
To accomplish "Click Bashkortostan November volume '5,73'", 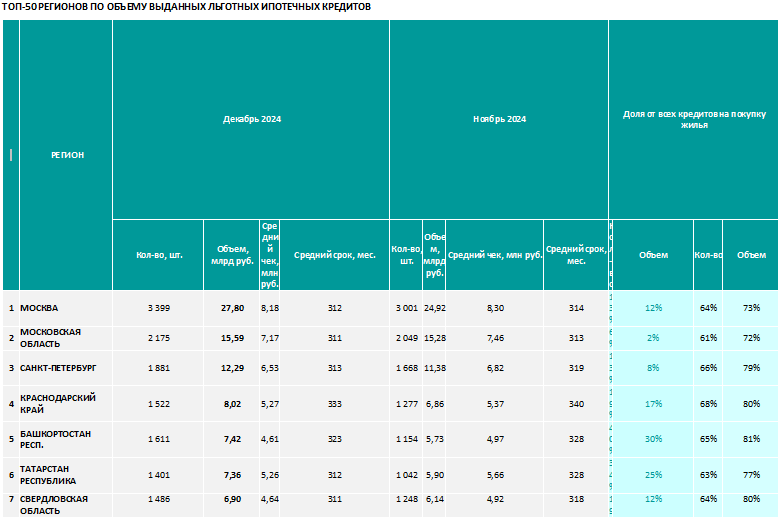I will click(x=435, y=440).
